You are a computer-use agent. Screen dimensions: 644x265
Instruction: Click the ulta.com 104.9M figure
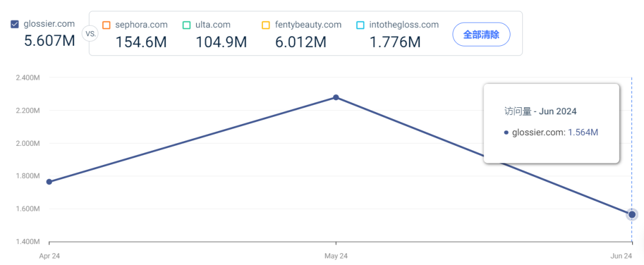[221, 42]
